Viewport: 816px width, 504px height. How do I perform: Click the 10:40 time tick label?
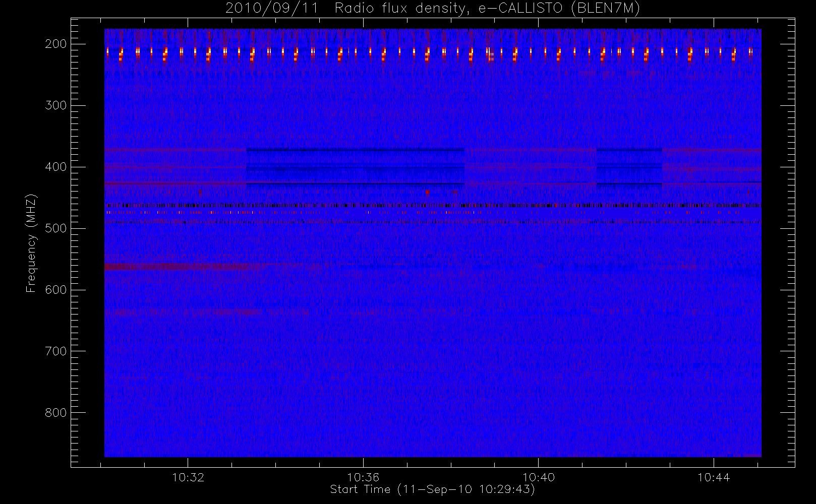(x=539, y=477)
